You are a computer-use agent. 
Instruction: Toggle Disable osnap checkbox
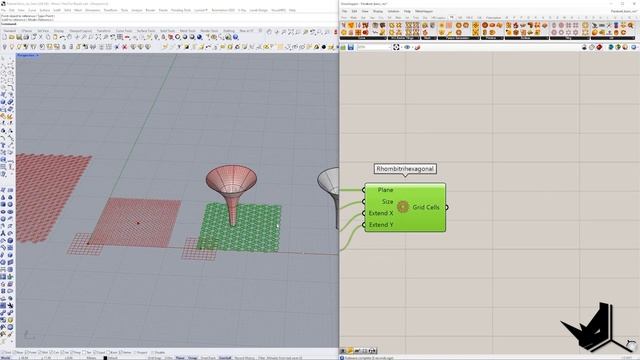click(152, 352)
